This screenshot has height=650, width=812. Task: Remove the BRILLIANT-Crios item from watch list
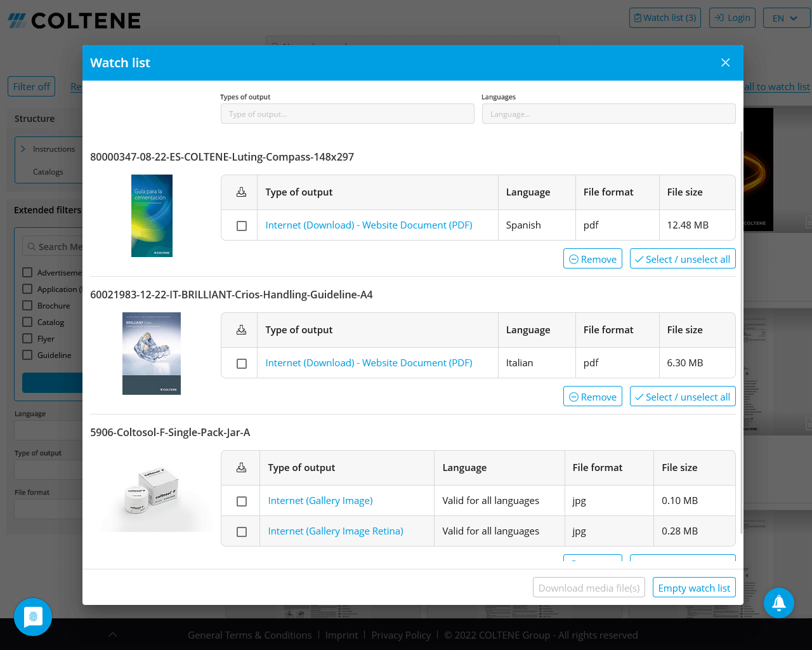click(x=593, y=397)
